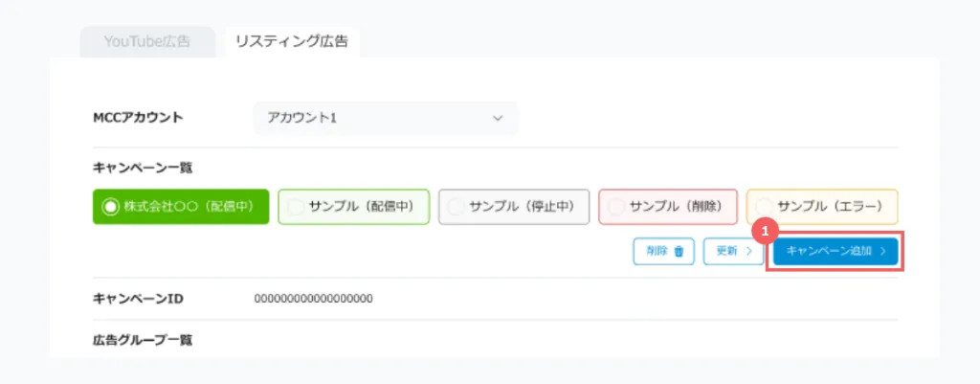Click the campaign ID value 000000000000000000
This screenshot has height=384, width=980.
[x=314, y=299]
